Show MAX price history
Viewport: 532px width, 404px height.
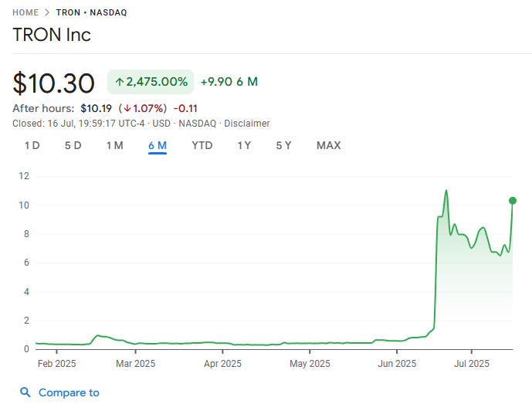pos(328,145)
